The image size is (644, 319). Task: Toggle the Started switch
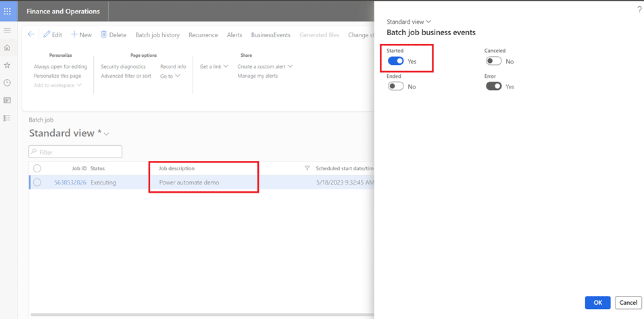click(396, 62)
